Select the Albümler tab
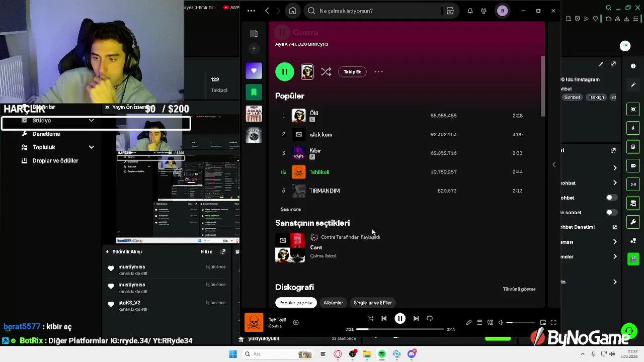Image resolution: width=644 pixels, height=362 pixels. point(333,303)
